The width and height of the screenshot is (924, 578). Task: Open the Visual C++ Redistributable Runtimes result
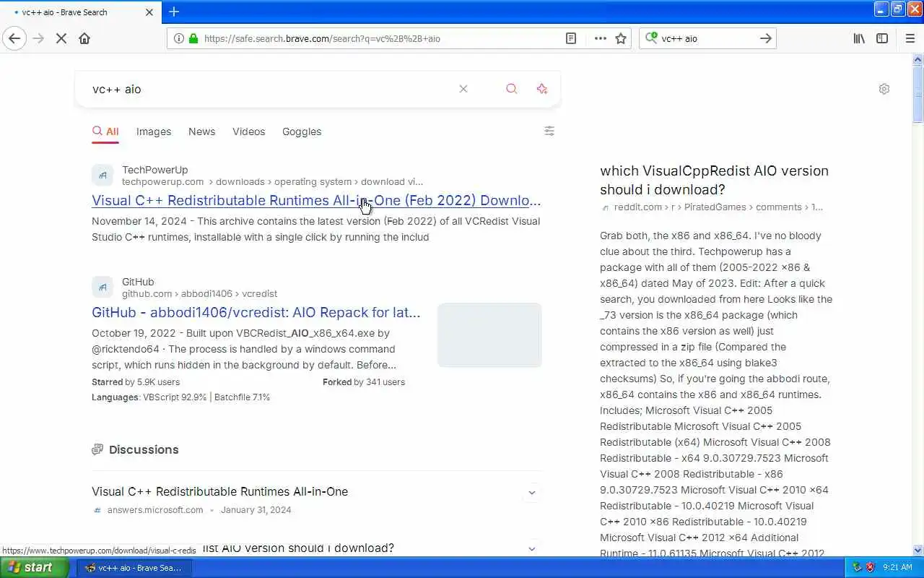(x=316, y=200)
